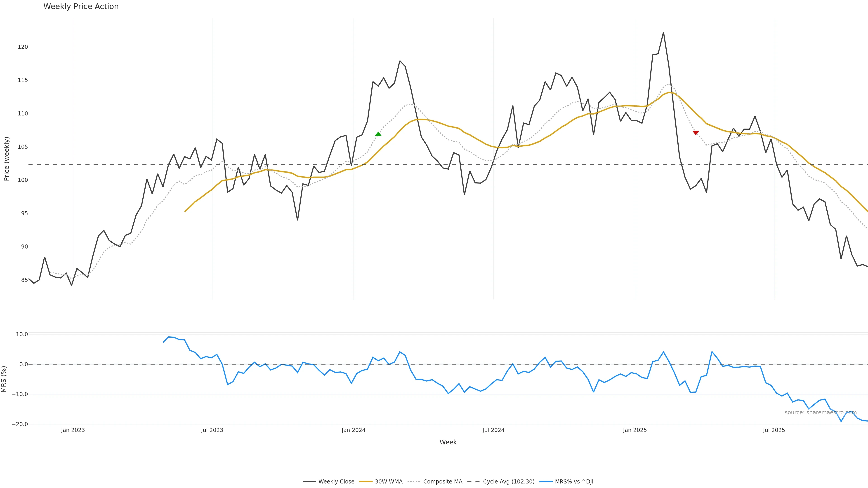
Task: Click the Week x-axis title
Action: click(448, 442)
